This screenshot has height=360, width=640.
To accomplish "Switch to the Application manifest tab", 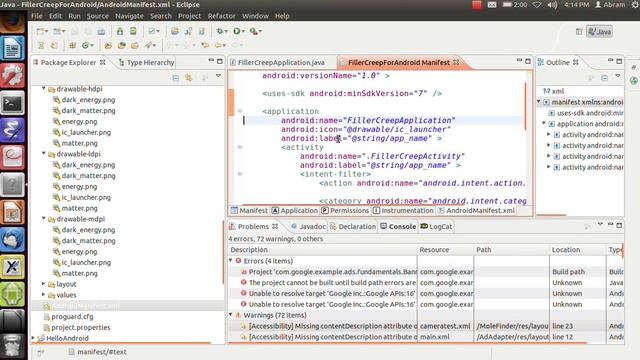I will 295,211.
